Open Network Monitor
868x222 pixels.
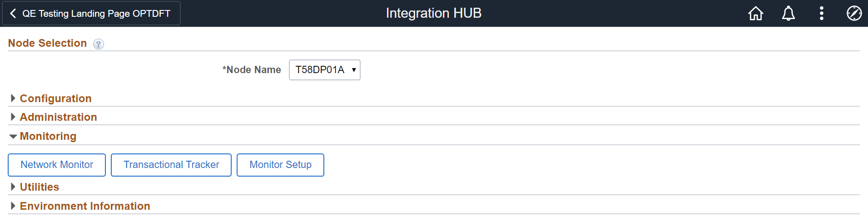tap(57, 165)
